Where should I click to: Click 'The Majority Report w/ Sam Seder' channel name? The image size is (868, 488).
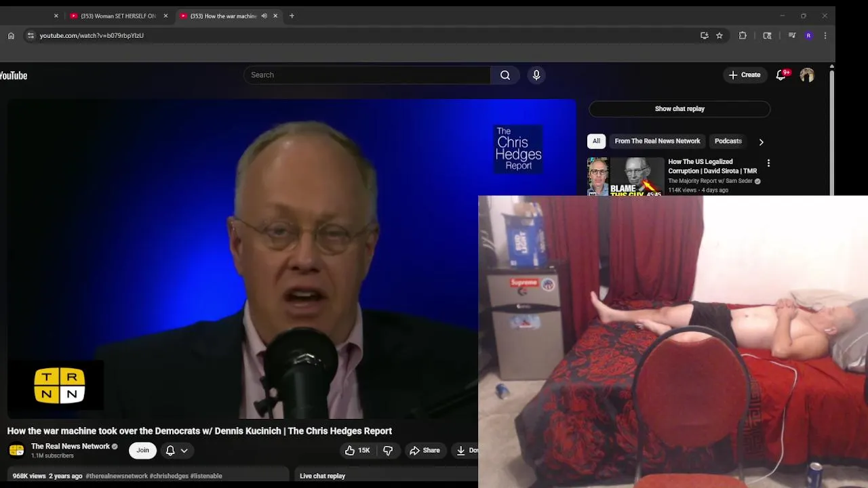pos(710,181)
